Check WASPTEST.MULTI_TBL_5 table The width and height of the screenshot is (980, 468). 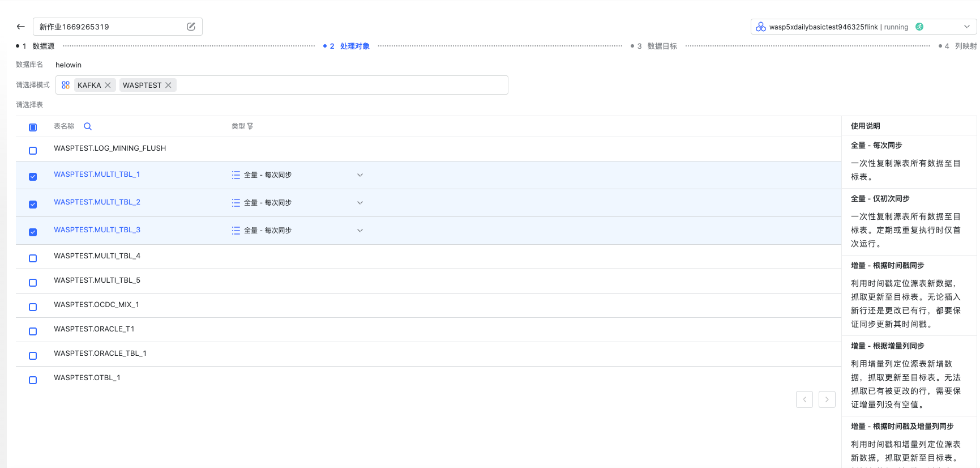tap(33, 283)
